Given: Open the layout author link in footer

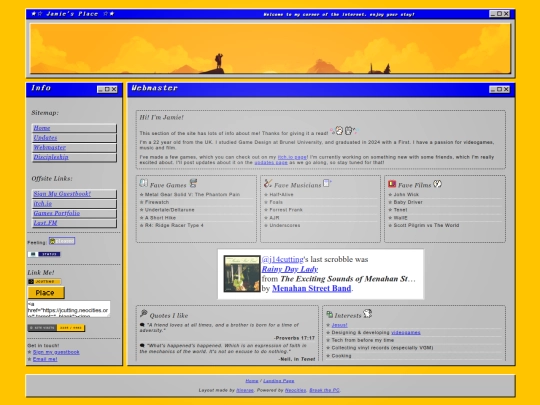Looking at the screenshot, I should click(245, 390).
